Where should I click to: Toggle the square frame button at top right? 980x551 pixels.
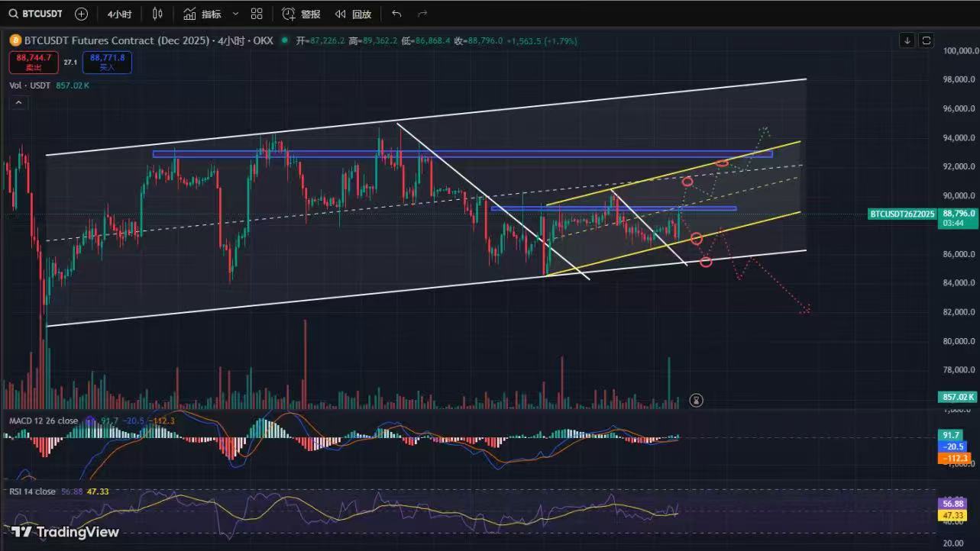pyautogui.click(x=926, y=40)
